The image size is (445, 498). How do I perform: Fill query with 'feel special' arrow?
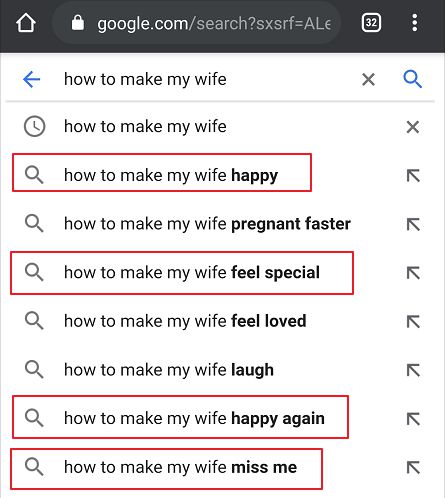413,273
